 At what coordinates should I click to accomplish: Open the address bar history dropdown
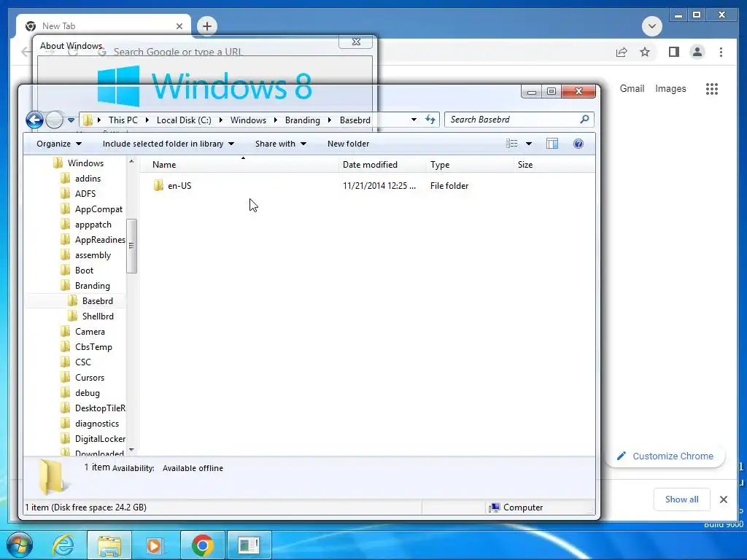pyautogui.click(x=414, y=120)
